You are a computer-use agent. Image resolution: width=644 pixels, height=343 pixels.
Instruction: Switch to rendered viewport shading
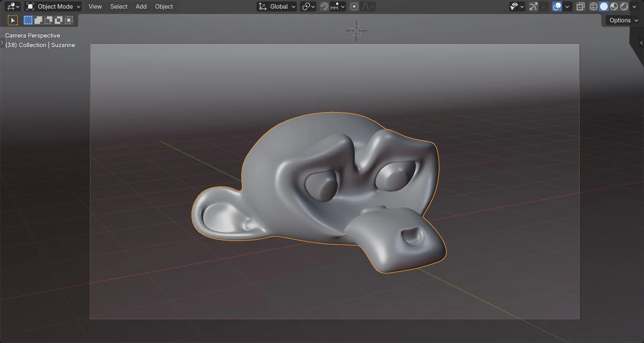pos(624,6)
